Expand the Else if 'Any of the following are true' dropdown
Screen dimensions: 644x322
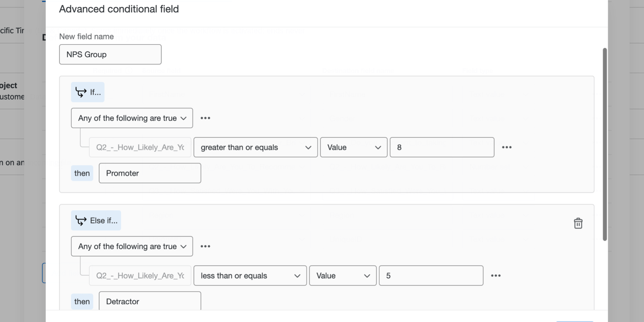[132, 246]
